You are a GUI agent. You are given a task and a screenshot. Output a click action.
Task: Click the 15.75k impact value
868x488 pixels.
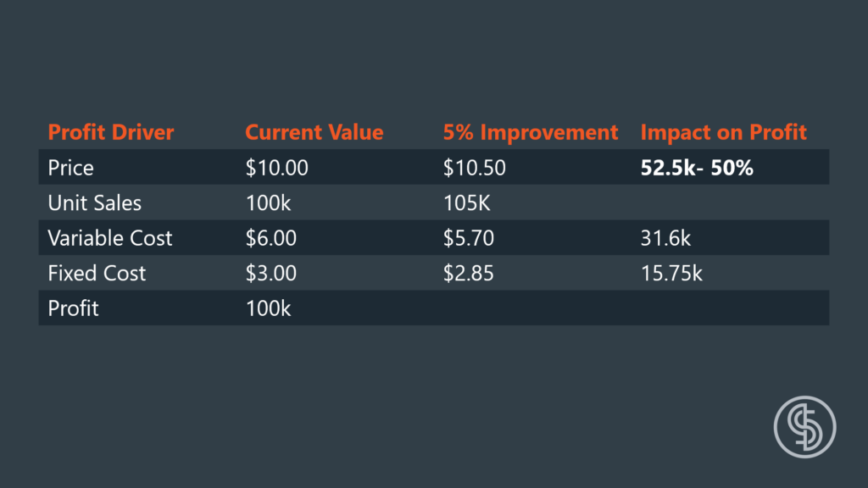pos(671,274)
